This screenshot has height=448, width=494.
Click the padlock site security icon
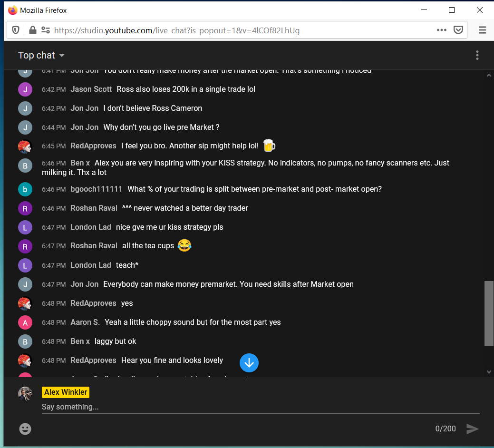tap(32, 29)
